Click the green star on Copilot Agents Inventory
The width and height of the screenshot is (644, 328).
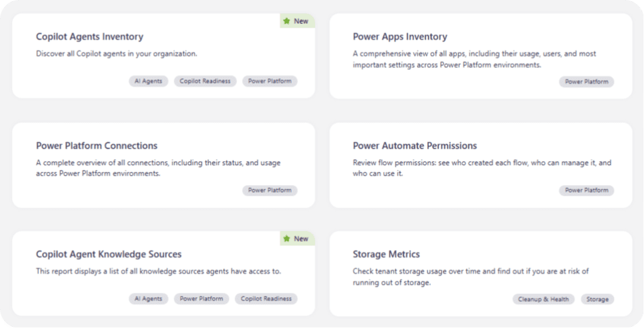coord(287,21)
